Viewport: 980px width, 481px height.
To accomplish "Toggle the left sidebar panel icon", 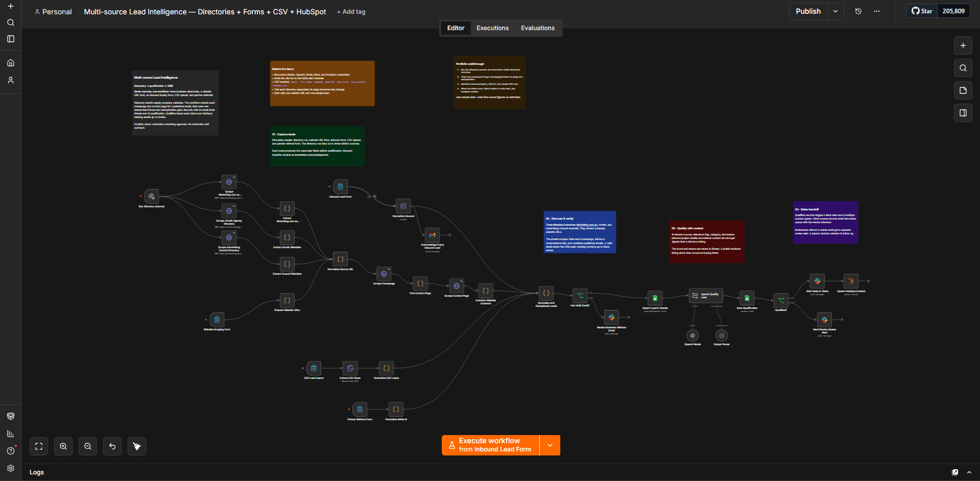I will 11,39.
